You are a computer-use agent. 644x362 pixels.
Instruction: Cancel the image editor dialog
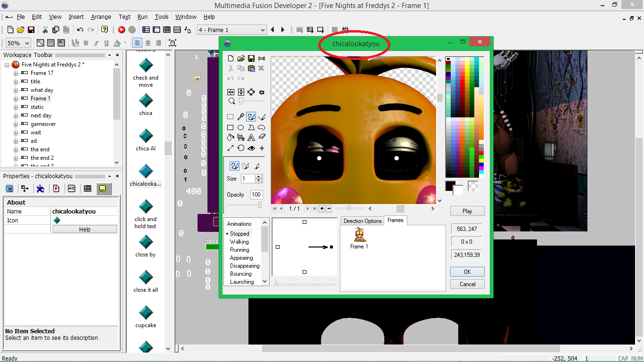pyautogui.click(x=467, y=284)
